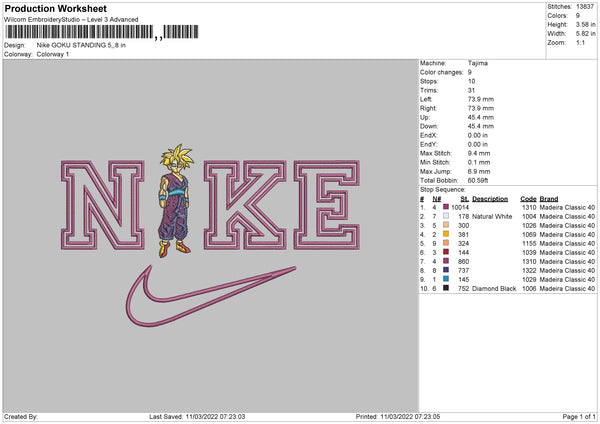Click the 'Stop Sequence:' heading
This screenshot has width=600, height=424.
point(443,189)
